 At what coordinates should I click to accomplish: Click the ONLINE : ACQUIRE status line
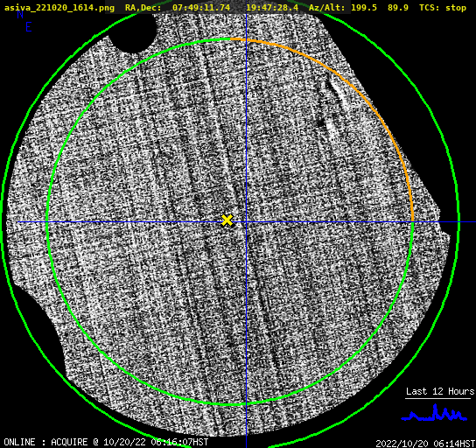(x=106, y=442)
